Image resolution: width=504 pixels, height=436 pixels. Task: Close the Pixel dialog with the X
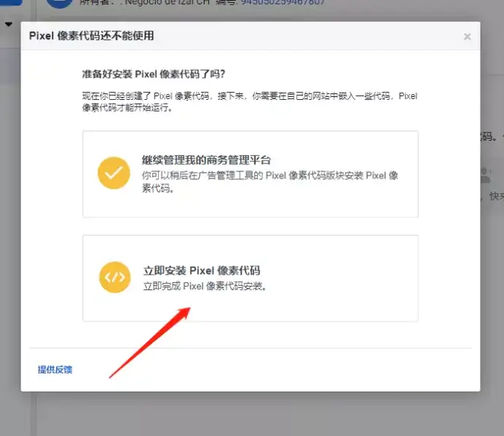467,36
